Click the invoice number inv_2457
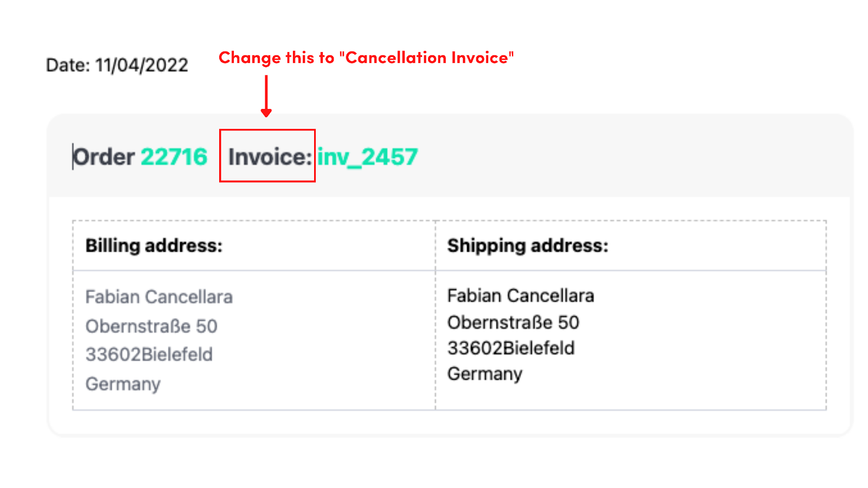The height and width of the screenshot is (488, 868). (x=368, y=157)
